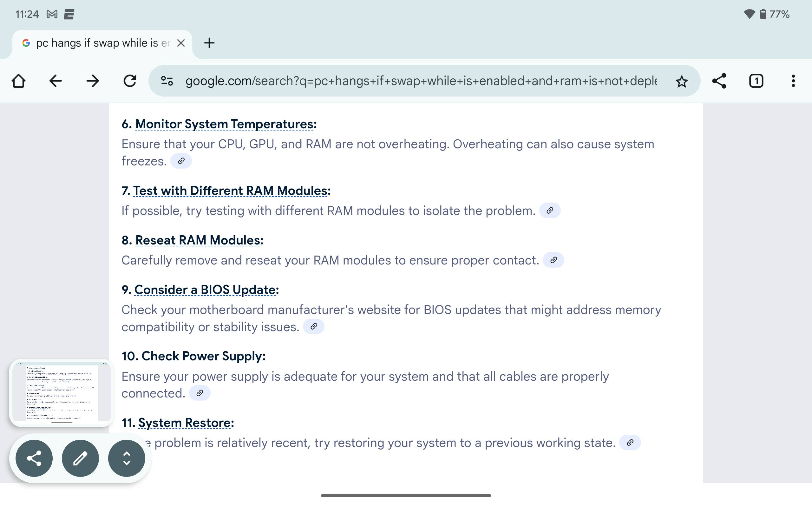Share the screenshot via round share button

coord(34,458)
